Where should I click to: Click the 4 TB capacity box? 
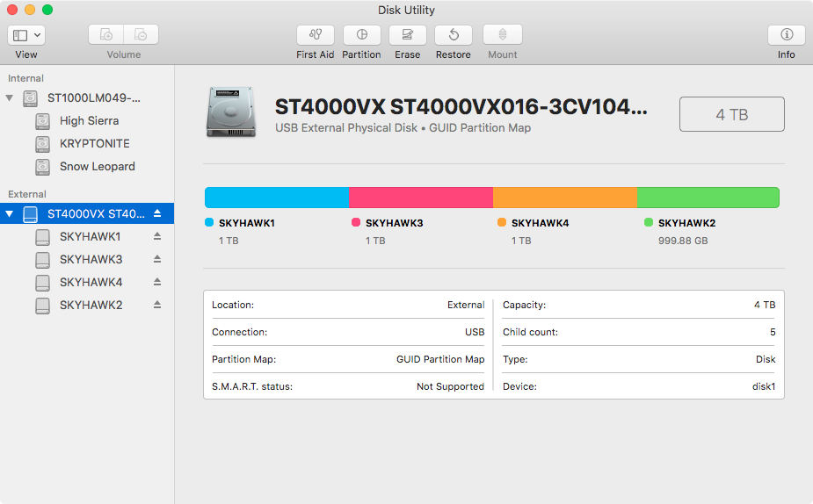(x=731, y=114)
